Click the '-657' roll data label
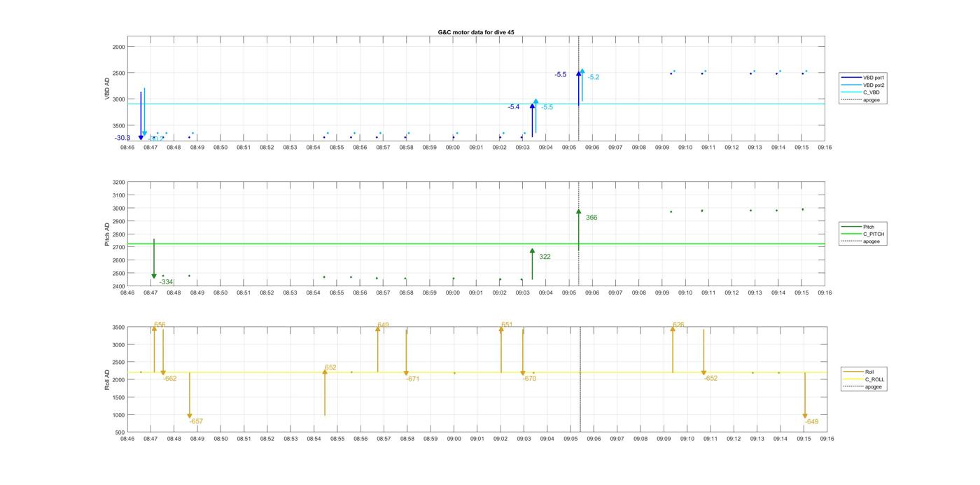 point(196,421)
